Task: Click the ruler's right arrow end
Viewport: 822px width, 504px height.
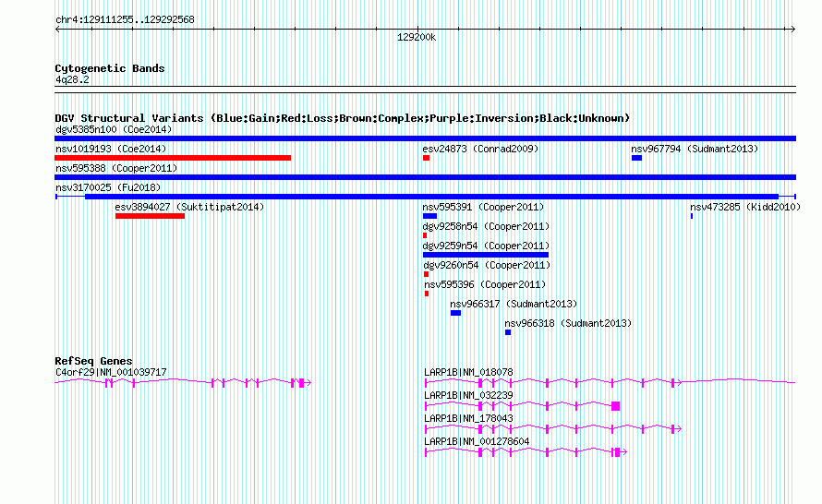Action: click(x=793, y=30)
